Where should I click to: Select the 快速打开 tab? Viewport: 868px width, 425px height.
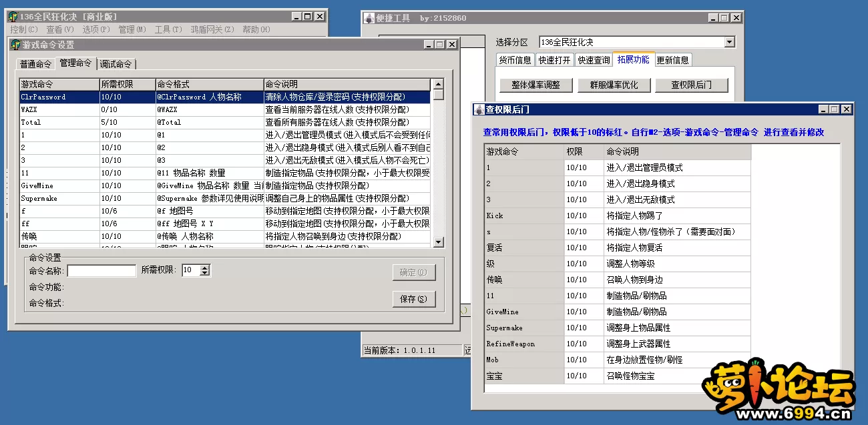coord(554,60)
